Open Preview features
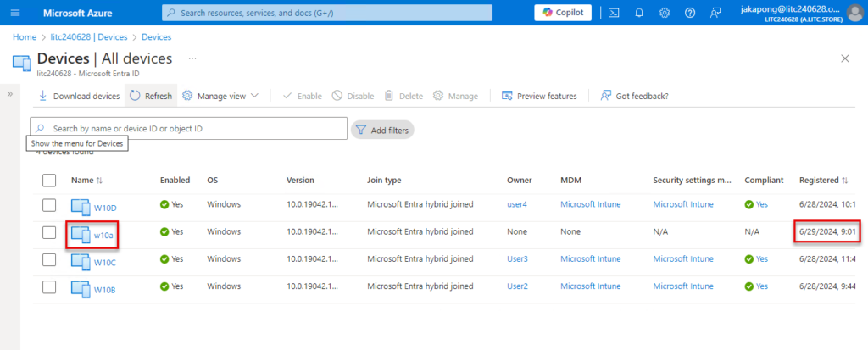This screenshot has width=868, height=350. pyautogui.click(x=539, y=96)
